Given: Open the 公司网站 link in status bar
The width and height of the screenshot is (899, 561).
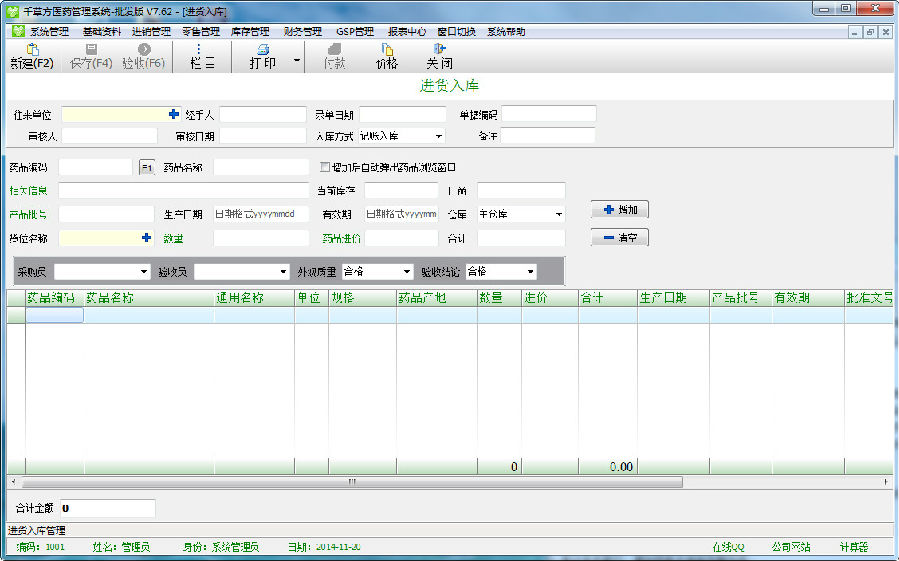Looking at the screenshot, I should pos(791,547).
